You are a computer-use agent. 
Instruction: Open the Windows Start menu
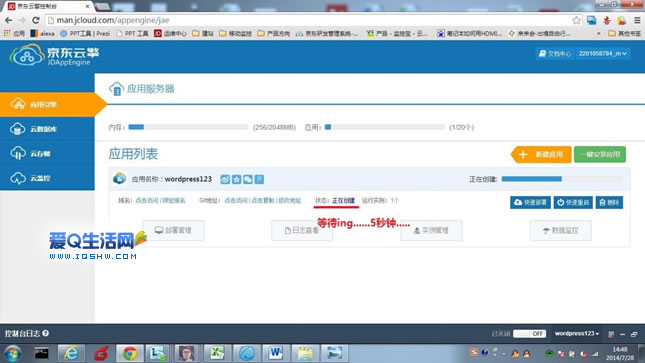[13, 354]
